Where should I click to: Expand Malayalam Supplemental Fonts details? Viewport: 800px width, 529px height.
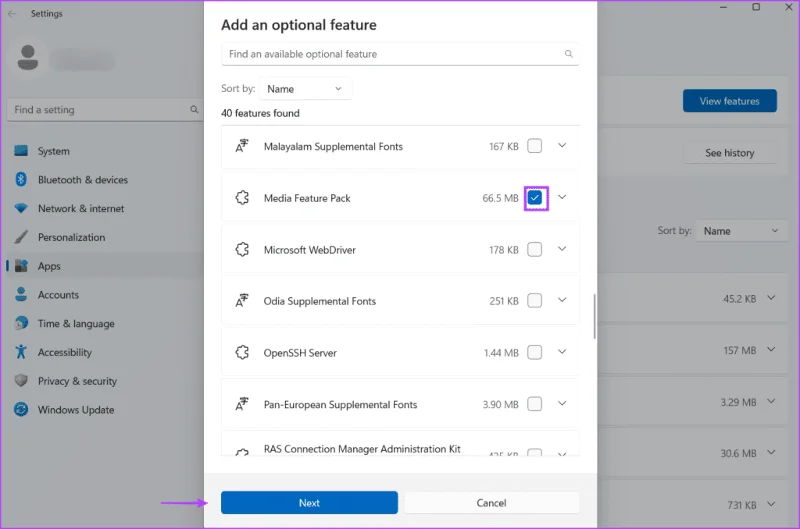click(562, 145)
